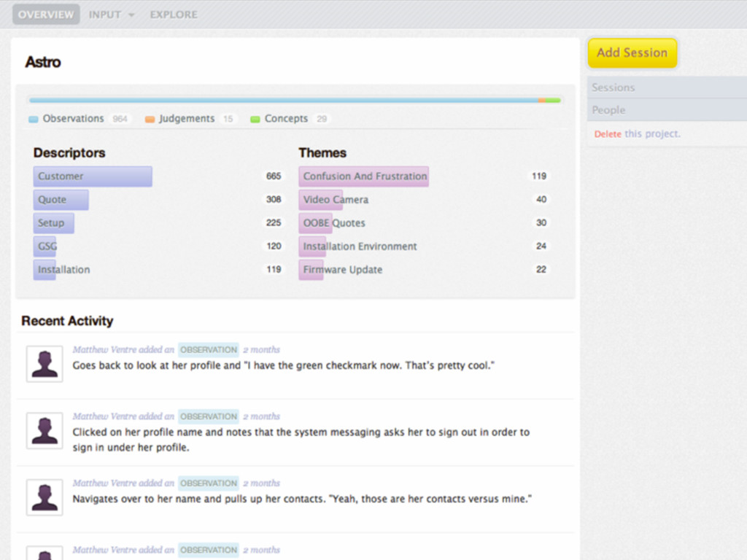This screenshot has height=560, width=747.
Task: Click avatar icon beside contacts observation
Action: point(44,497)
